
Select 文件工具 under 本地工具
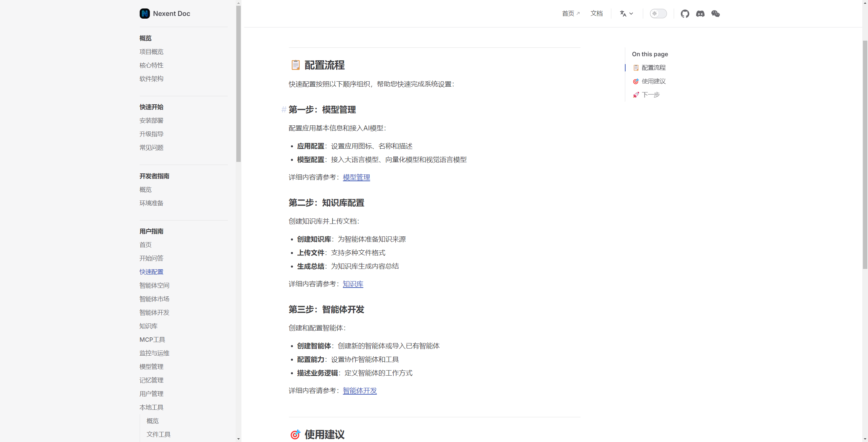tap(158, 434)
